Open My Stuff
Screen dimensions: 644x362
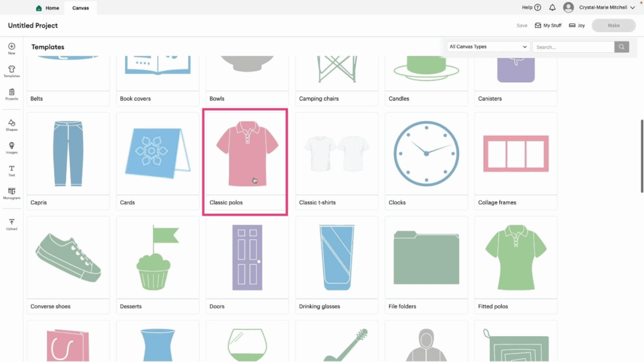548,25
